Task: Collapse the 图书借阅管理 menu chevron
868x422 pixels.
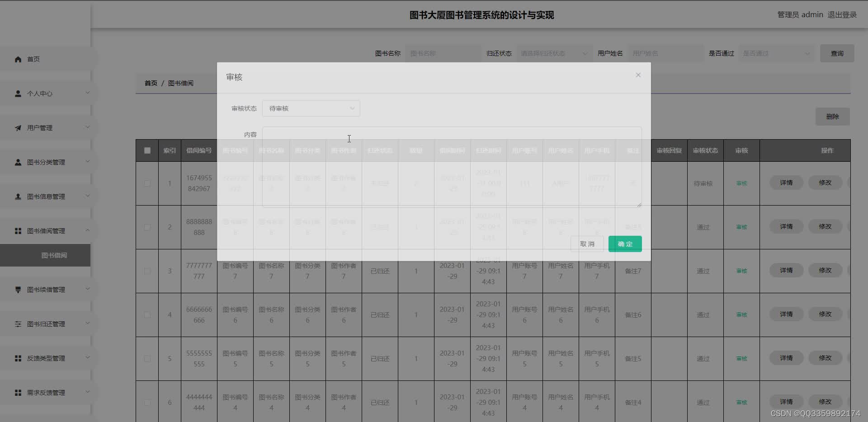Action: [x=88, y=230]
